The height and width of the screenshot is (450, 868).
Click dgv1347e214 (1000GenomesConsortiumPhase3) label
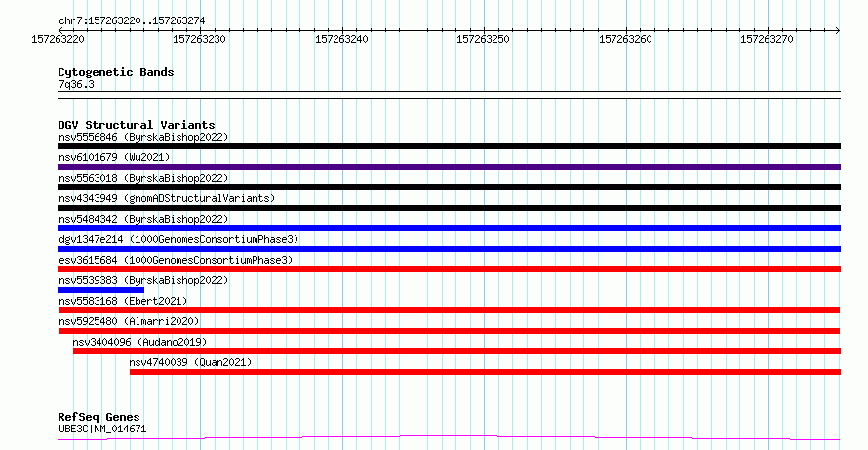pyautogui.click(x=178, y=239)
